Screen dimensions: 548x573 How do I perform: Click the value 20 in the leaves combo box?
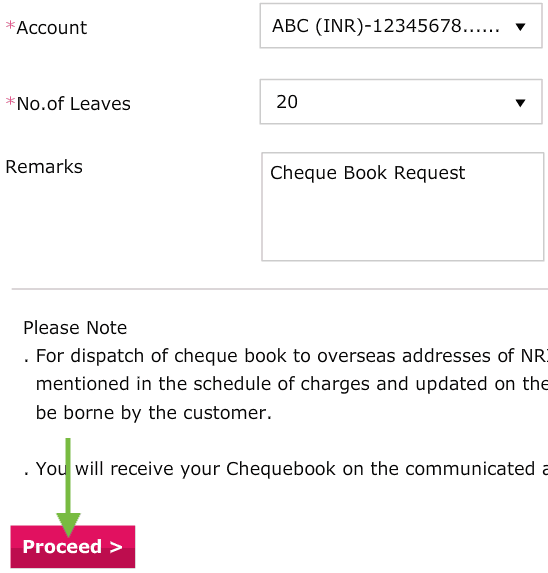click(287, 102)
